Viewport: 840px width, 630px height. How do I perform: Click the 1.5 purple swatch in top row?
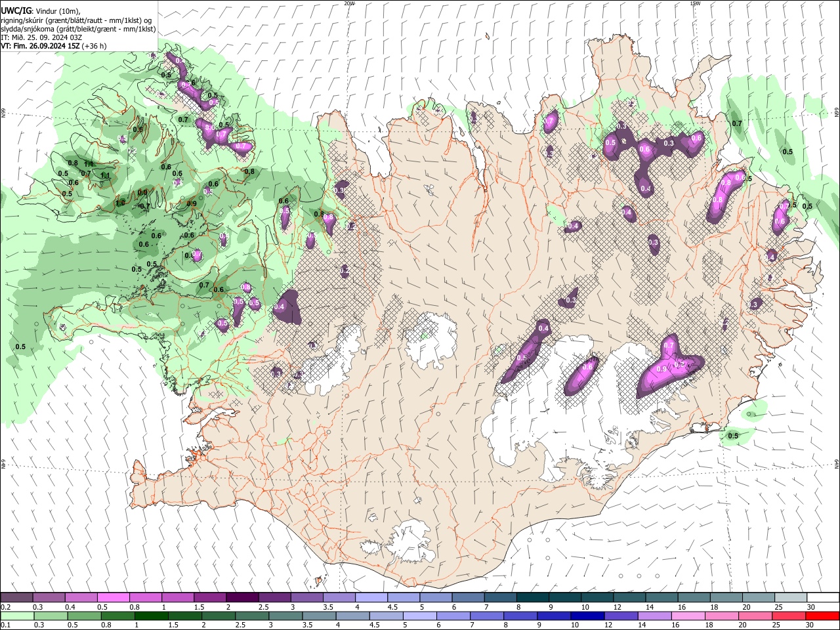pyautogui.click(x=210, y=598)
